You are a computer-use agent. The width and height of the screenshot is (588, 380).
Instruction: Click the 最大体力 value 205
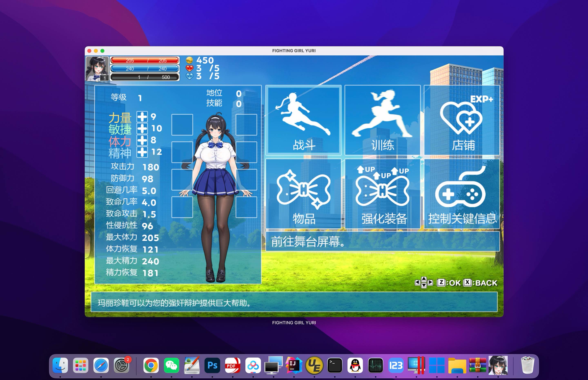point(150,238)
